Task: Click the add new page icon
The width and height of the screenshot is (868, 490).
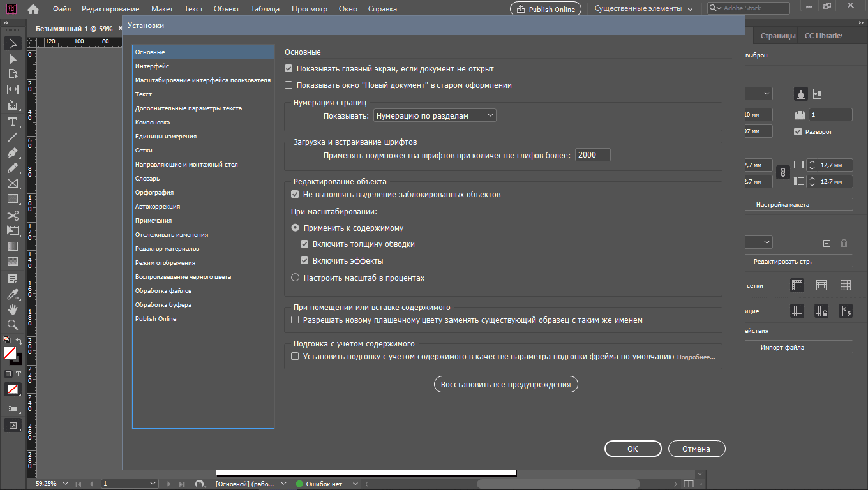Action: pos(827,243)
